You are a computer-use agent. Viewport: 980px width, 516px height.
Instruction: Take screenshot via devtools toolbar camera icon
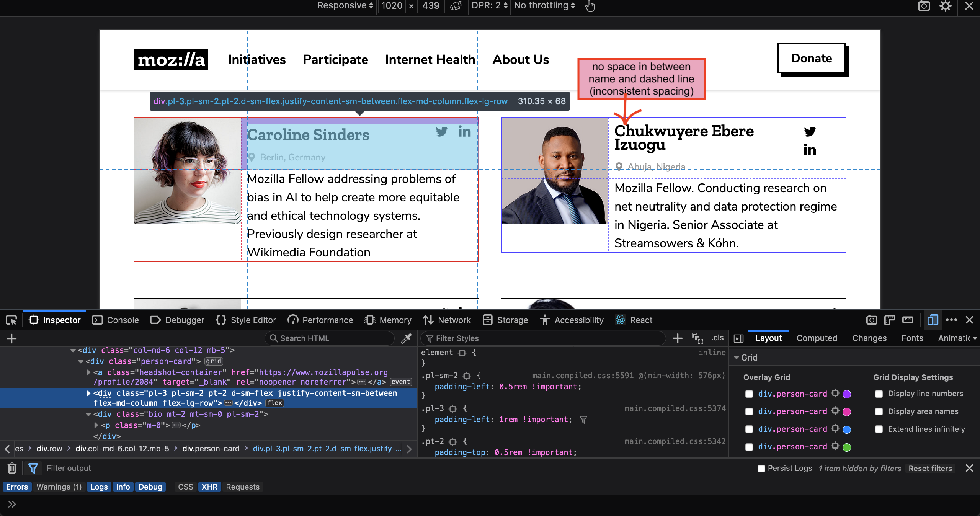tap(872, 320)
